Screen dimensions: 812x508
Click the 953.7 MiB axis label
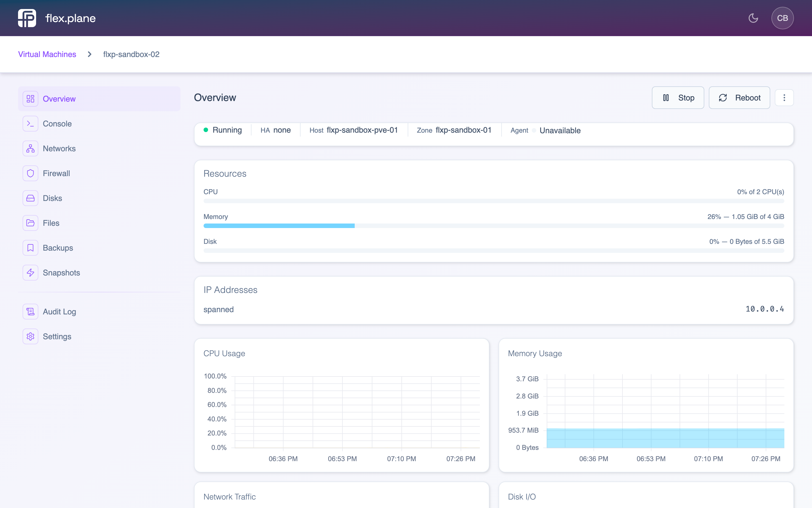pos(523,430)
